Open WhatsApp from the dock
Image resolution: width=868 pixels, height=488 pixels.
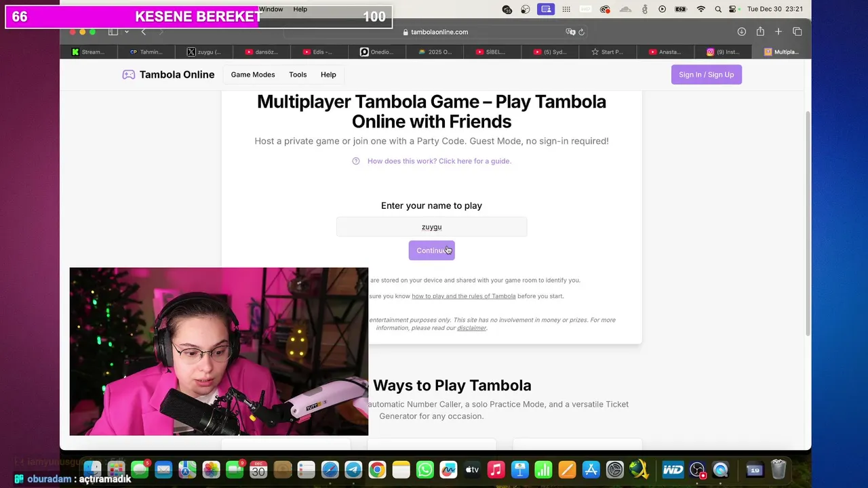[x=425, y=469]
